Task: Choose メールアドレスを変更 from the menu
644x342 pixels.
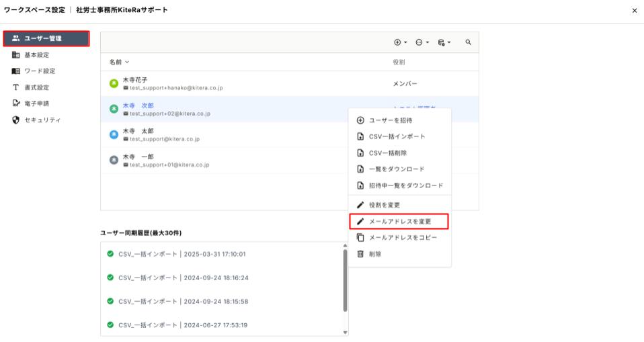Action: 399,221
